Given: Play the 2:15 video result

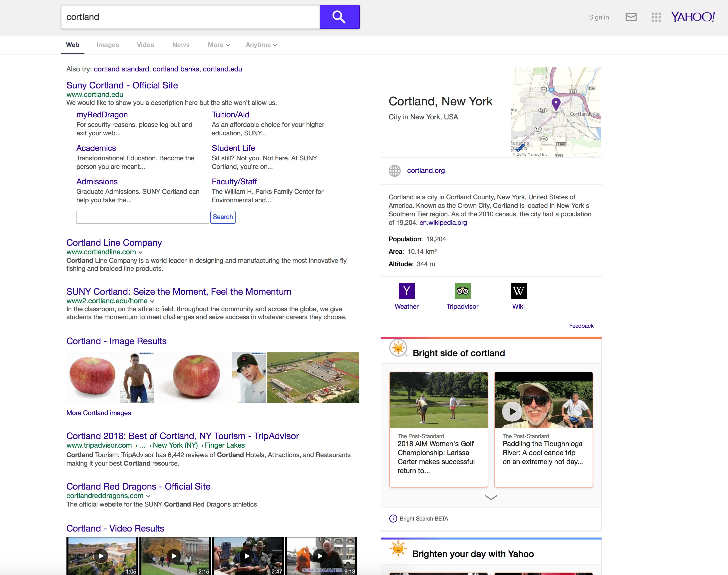Looking at the screenshot, I should pyautogui.click(x=174, y=556).
